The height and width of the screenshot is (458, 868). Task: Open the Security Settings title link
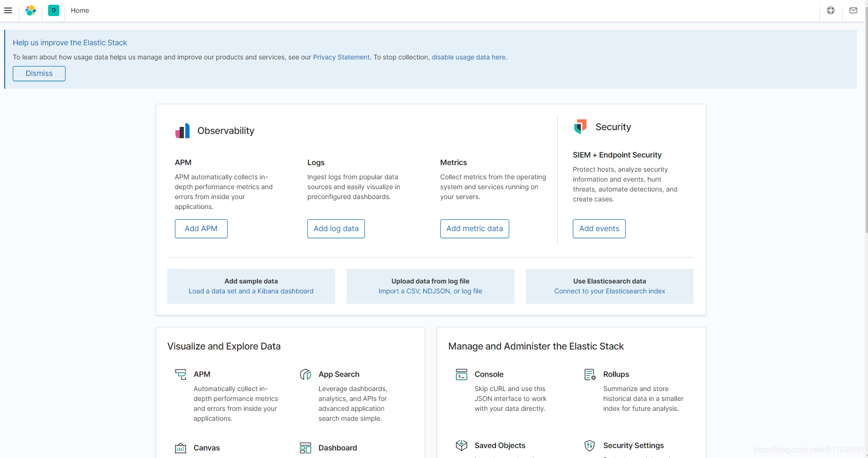(634, 446)
